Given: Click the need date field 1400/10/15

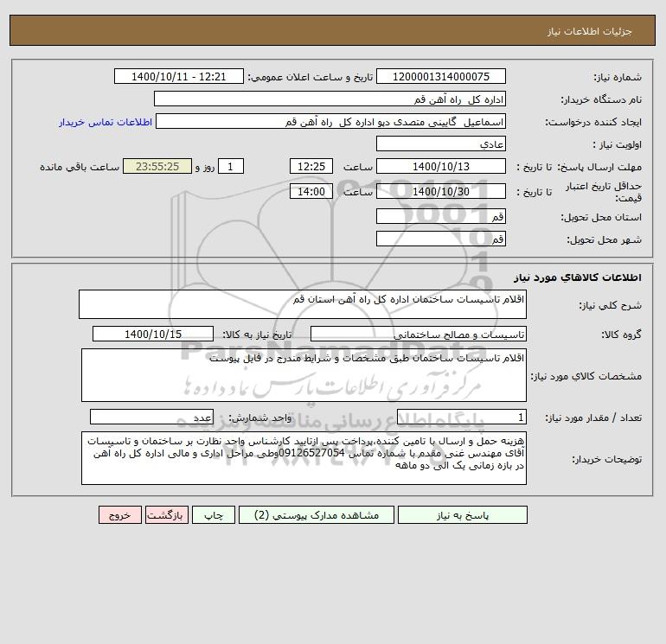Looking at the screenshot, I should (x=153, y=334).
